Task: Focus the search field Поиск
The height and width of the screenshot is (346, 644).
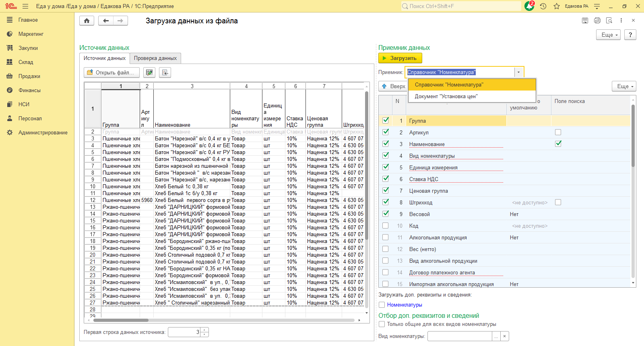Action: point(461,6)
